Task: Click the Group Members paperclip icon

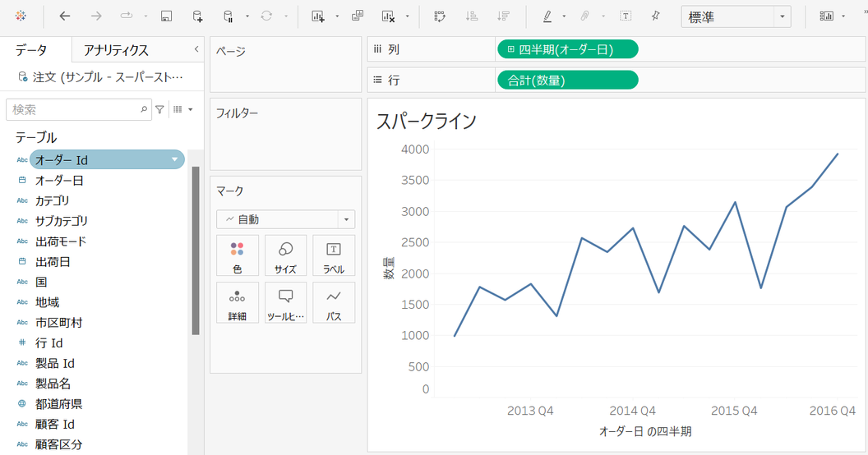Action: (x=584, y=16)
